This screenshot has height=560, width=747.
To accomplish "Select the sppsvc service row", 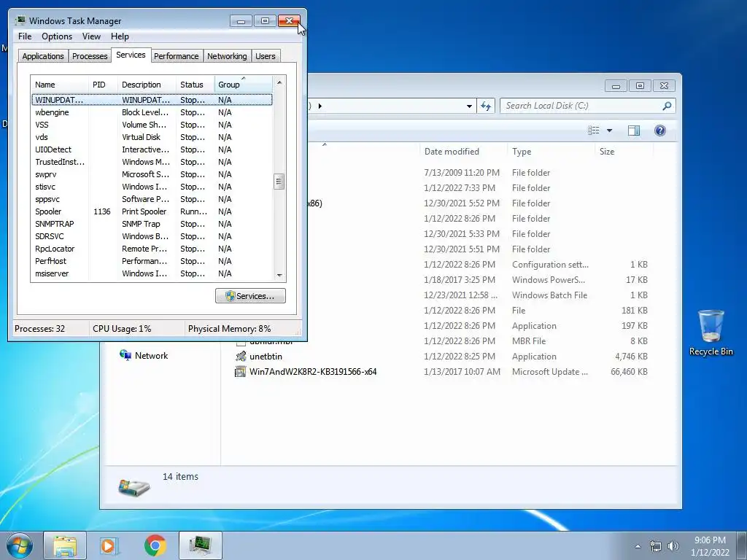I will click(152, 199).
